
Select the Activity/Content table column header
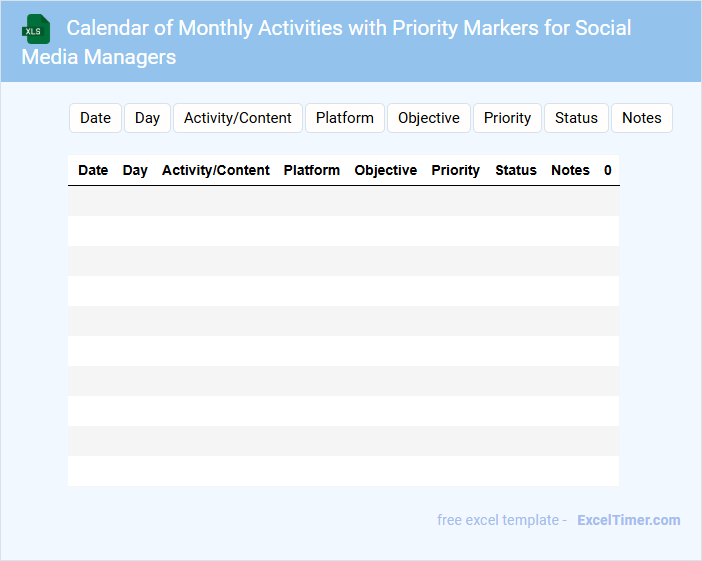pyautogui.click(x=216, y=170)
